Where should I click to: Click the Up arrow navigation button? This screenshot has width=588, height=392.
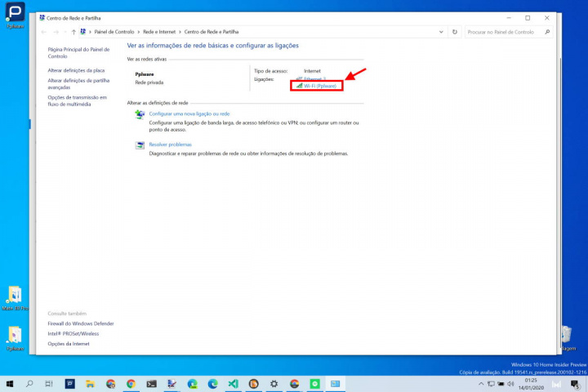73,32
